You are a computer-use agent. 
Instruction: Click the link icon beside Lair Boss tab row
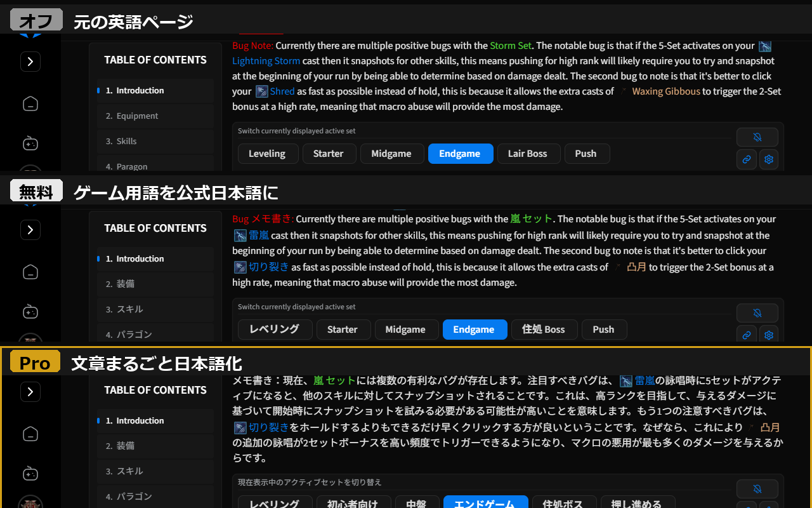(x=747, y=159)
